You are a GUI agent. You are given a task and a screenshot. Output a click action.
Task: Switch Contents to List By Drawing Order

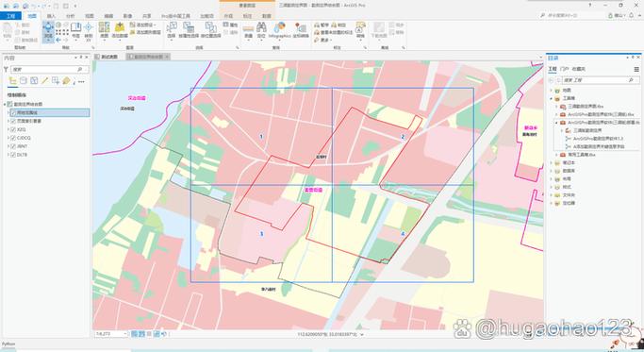pyautogui.click(x=13, y=81)
